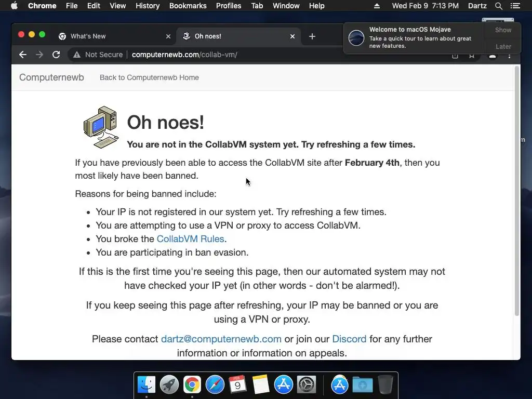
Task: Click Google Chrome icon in the Dock
Action: pos(192,384)
